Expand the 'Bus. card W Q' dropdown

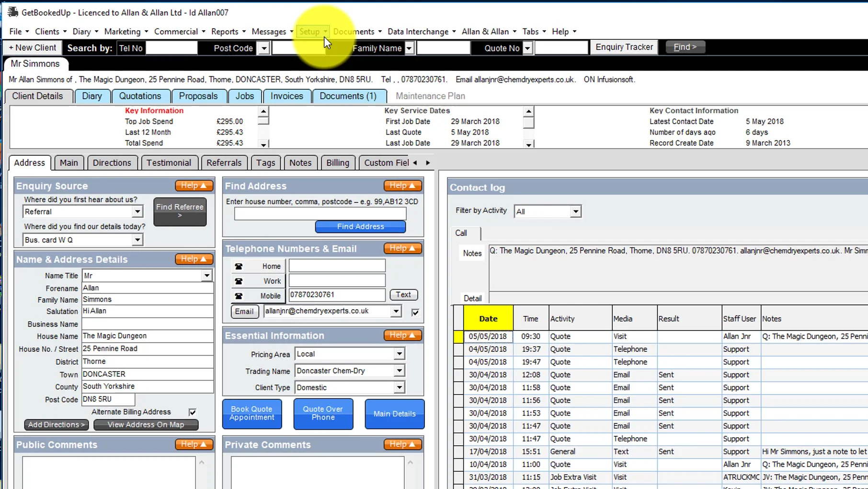pyautogui.click(x=137, y=240)
